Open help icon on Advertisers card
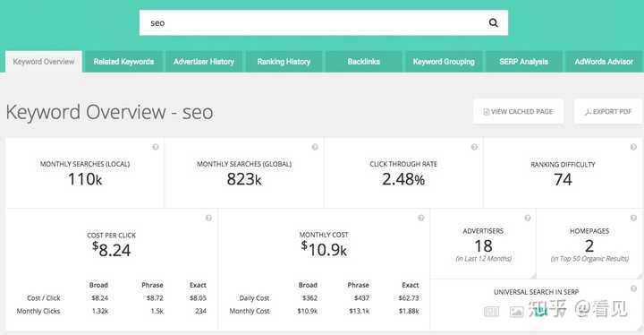 pyautogui.click(x=528, y=218)
